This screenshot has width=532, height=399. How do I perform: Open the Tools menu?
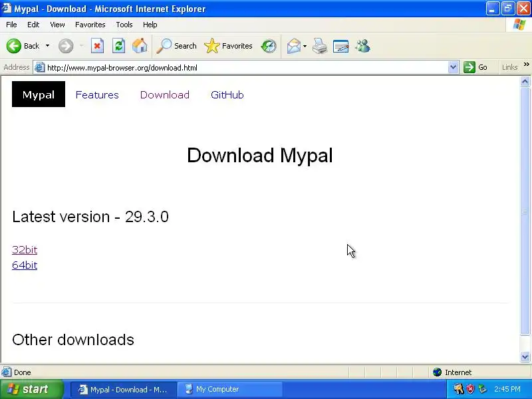124,25
